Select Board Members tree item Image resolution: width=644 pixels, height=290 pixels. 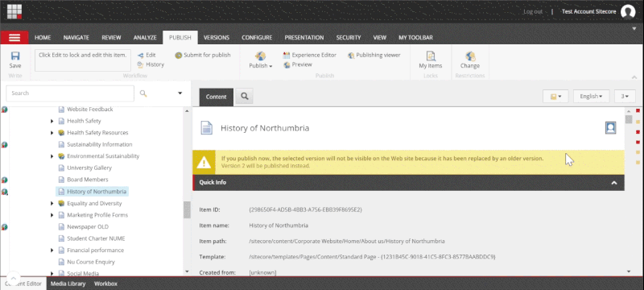tap(88, 180)
